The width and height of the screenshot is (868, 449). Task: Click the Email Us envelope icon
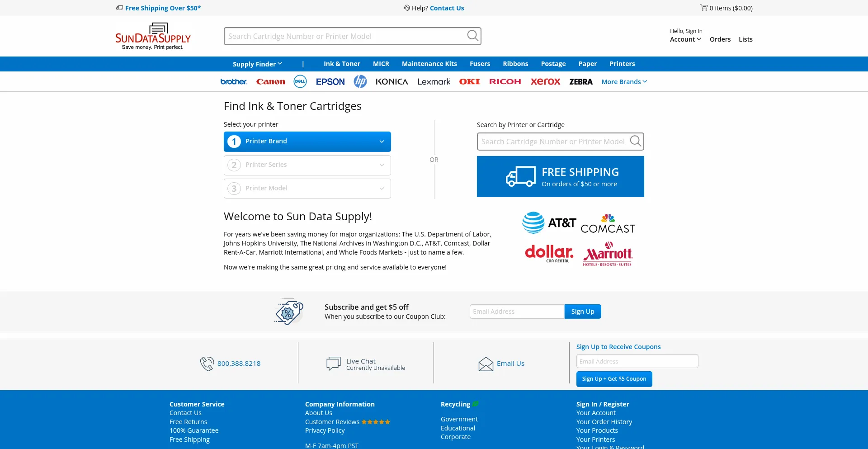[486, 364]
